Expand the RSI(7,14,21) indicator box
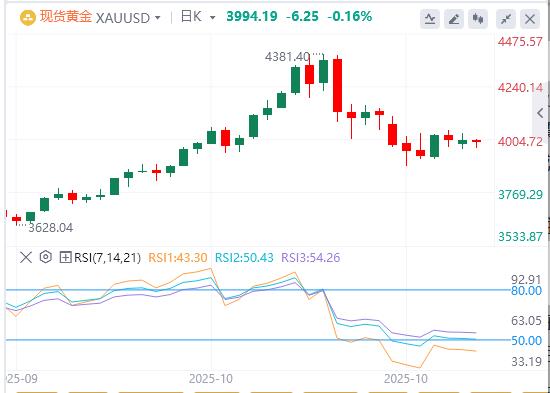 (65, 258)
